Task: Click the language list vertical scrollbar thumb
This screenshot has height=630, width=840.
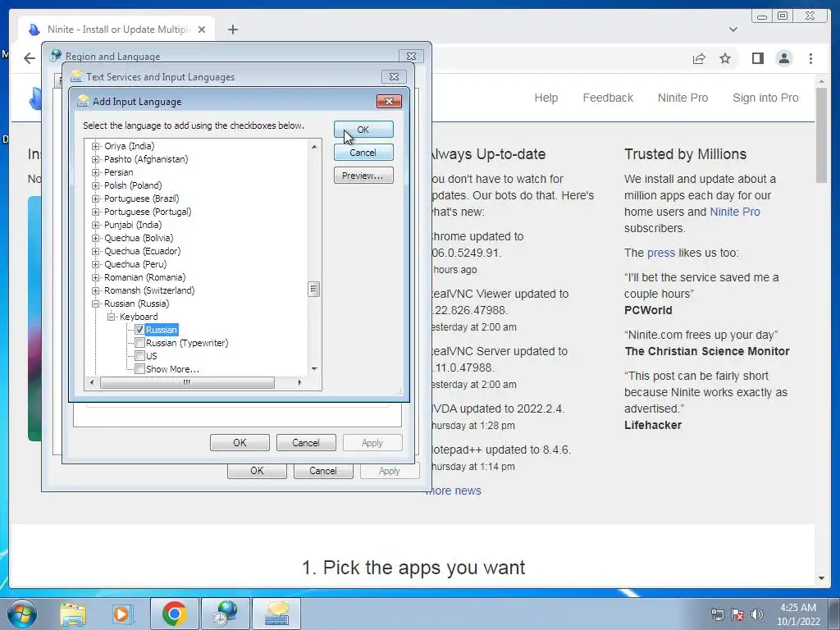Action: pyautogui.click(x=314, y=290)
